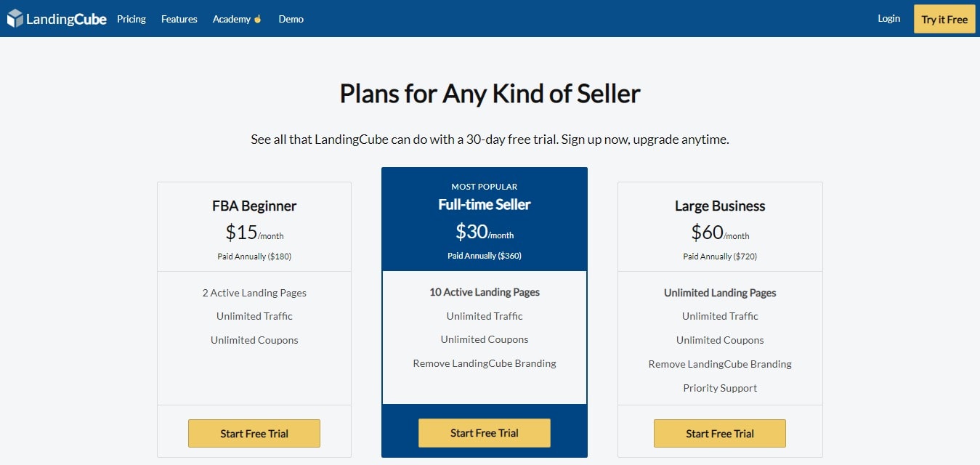Image resolution: width=980 pixels, height=465 pixels.
Task: Click the Priority Support feature text
Action: [720, 388]
